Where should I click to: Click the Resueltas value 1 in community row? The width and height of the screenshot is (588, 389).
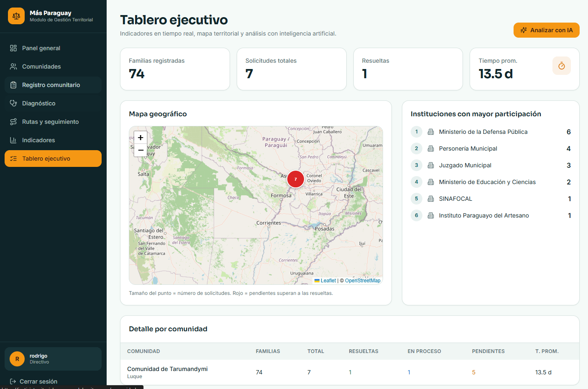click(x=350, y=372)
